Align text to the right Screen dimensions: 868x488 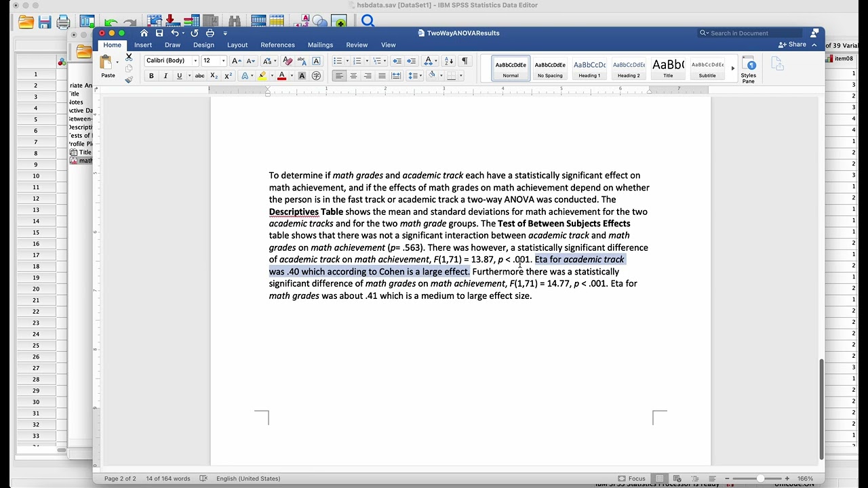pyautogui.click(x=368, y=76)
